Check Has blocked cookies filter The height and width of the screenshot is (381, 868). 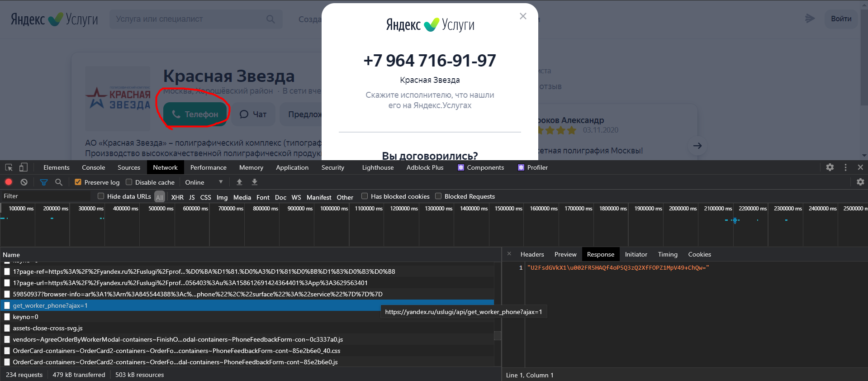pyautogui.click(x=365, y=196)
